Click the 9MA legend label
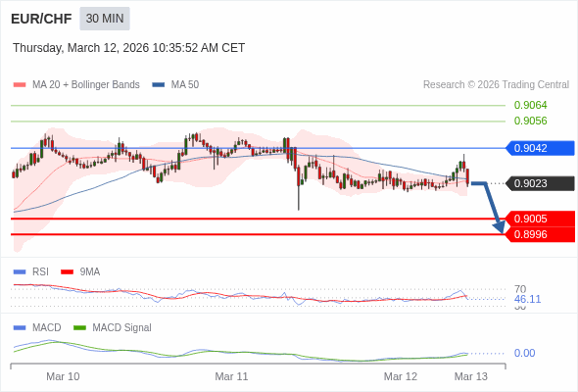578x392 pixels. pyautogui.click(x=90, y=272)
